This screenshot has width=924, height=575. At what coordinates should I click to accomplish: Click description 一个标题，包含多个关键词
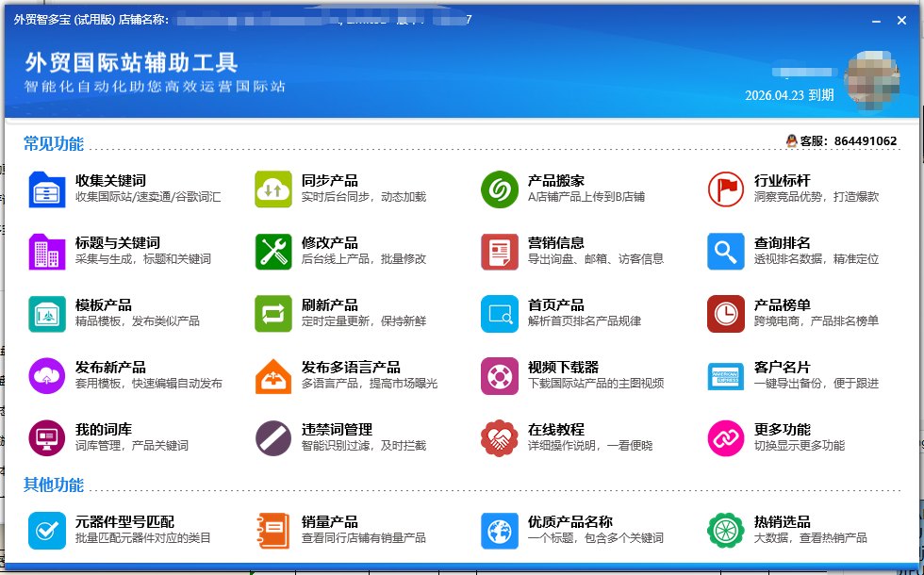click(x=596, y=538)
